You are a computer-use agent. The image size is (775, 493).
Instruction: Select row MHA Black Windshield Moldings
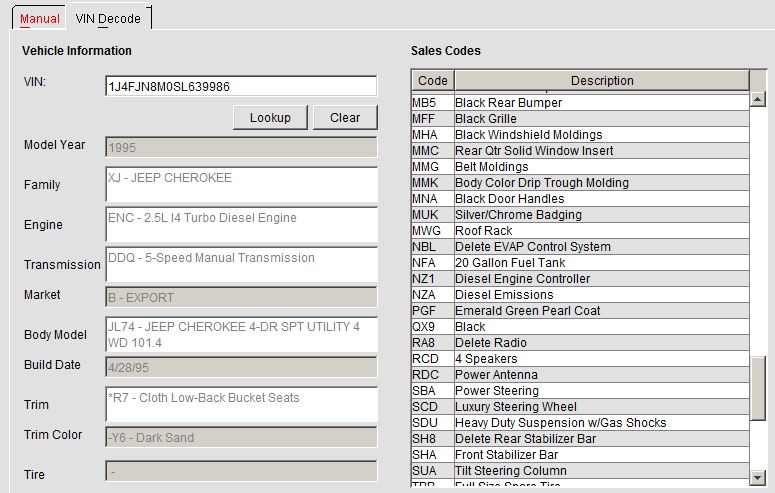[x=580, y=134]
